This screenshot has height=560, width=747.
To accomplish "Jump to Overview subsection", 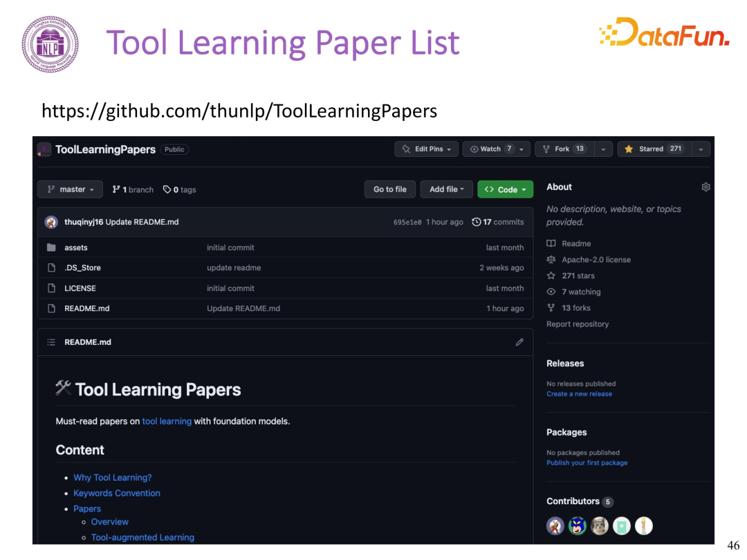I will tap(109, 522).
